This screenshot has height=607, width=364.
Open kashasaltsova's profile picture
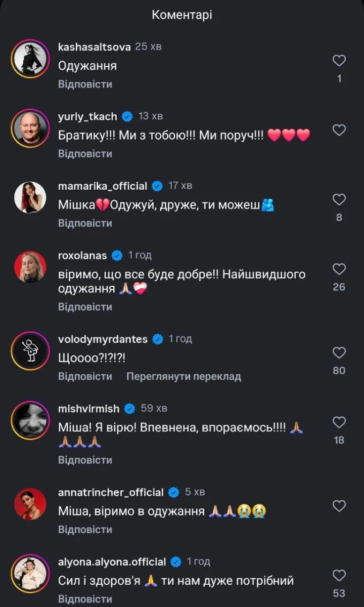point(30,58)
